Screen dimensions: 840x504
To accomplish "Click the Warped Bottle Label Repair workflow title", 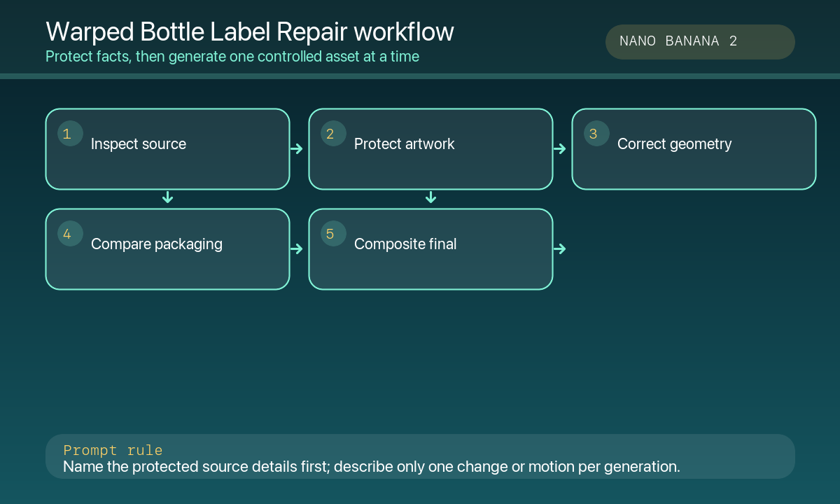I will pyautogui.click(x=250, y=32).
